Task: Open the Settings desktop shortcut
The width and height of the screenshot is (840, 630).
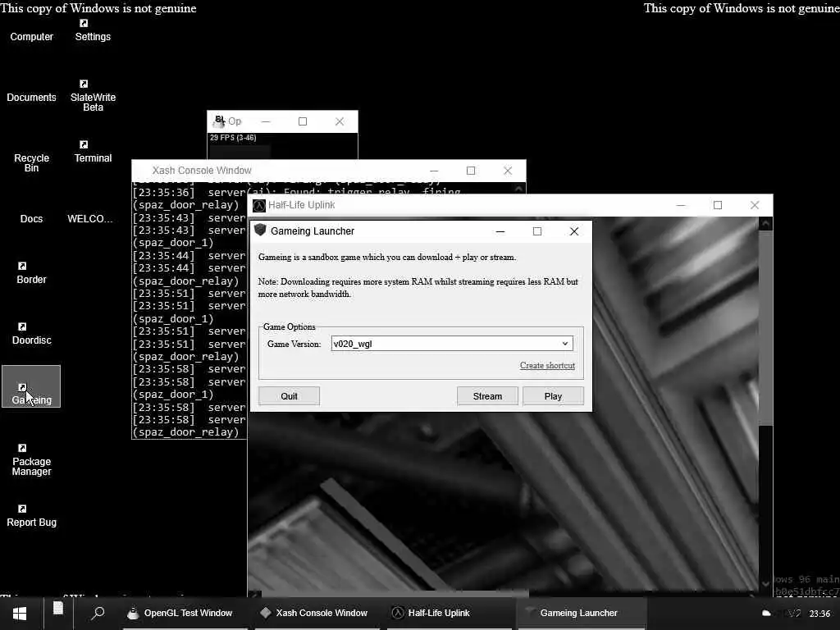Action: pyautogui.click(x=93, y=31)
